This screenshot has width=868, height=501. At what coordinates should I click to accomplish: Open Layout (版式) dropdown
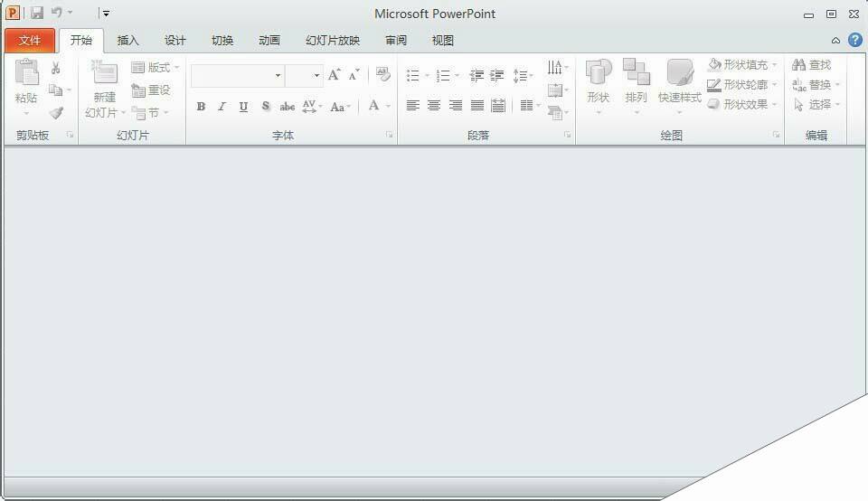tap(156, 68)
